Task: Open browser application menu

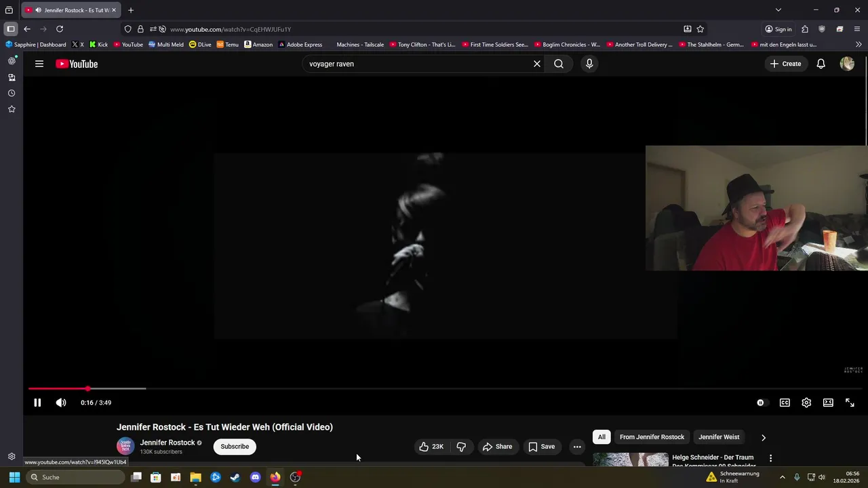Action: [858, 29]
